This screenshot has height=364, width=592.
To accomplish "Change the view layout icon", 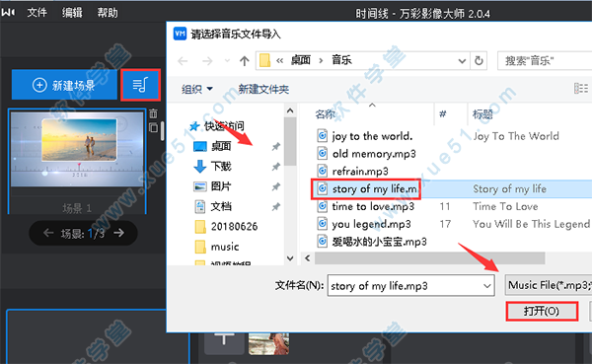I will [581, 89].
